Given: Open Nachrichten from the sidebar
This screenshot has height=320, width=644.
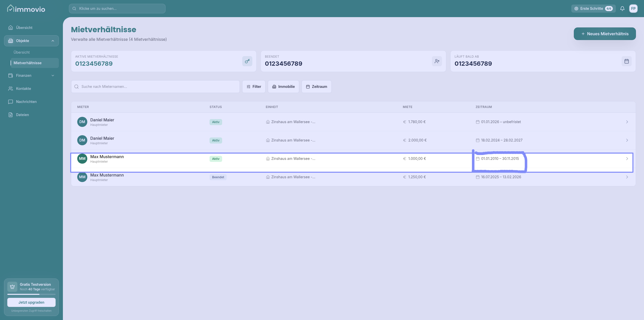Looking at the screenshot, I should (x=26, y=102).
